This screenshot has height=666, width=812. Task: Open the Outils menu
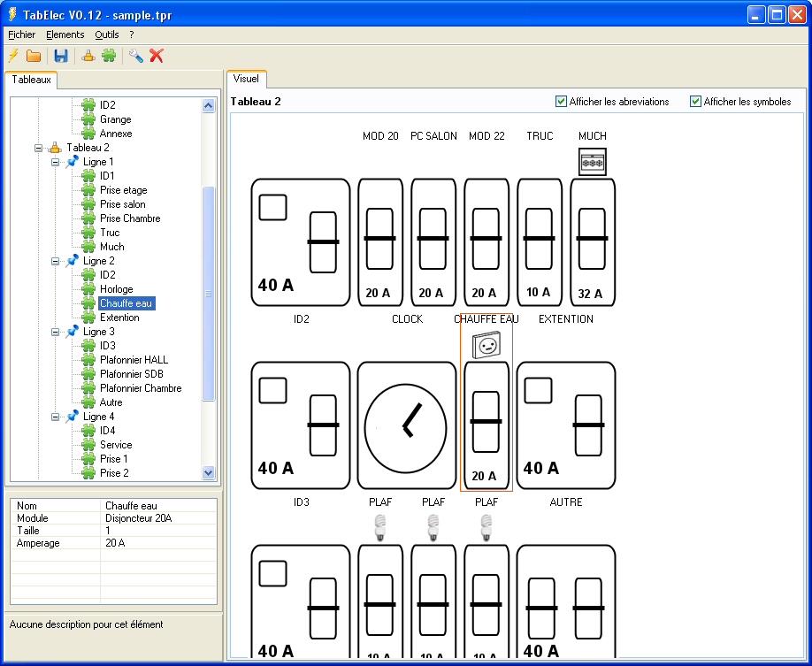pos(106,34)
